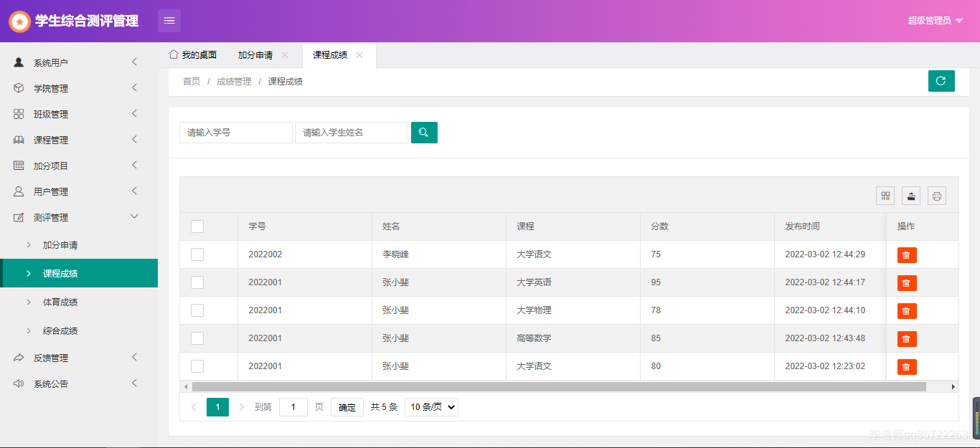This screenshot has height=448, width=980.
Task: Click the home icon on 我的桌面 tab
Action: click(173, 54)
